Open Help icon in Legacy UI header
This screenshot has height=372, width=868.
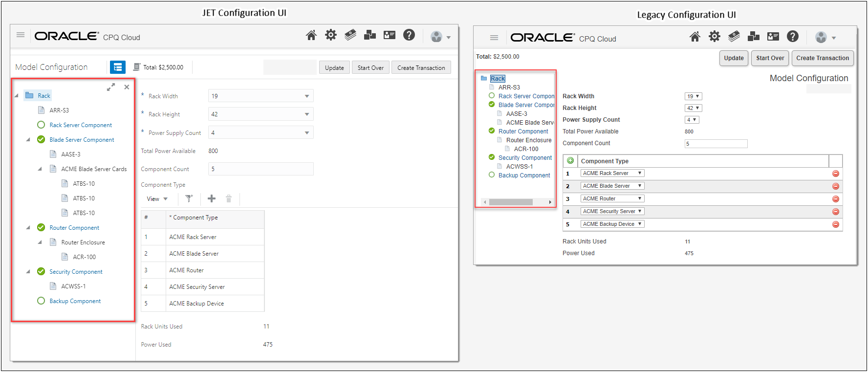[x=793, y=36]
